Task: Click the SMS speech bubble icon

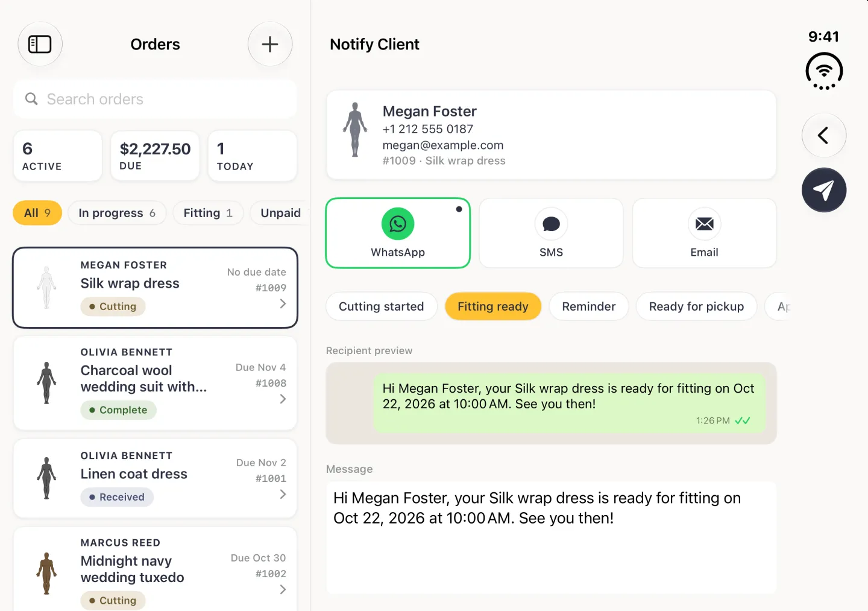Action: 551,224
